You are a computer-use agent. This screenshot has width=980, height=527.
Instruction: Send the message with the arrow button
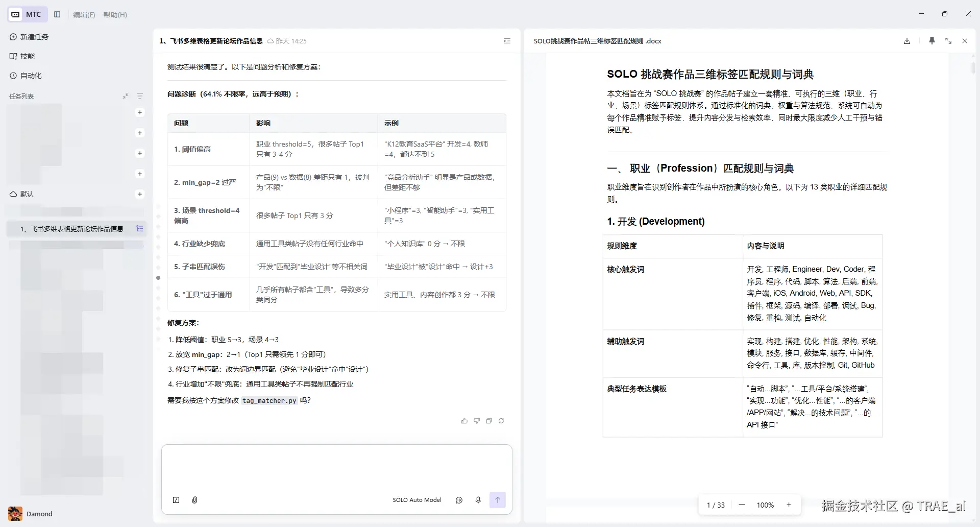click(498, 500)
